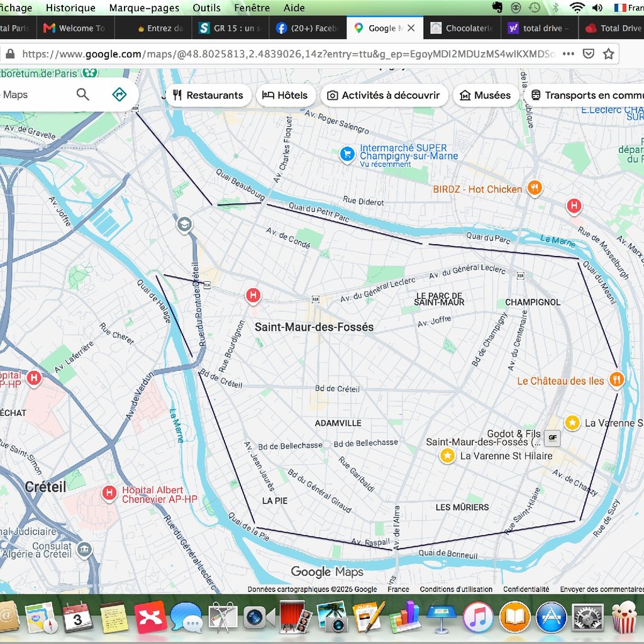Show Activités à découvrir on map
The height and width of the screenshot is (644, 644).
pos(384,96)
